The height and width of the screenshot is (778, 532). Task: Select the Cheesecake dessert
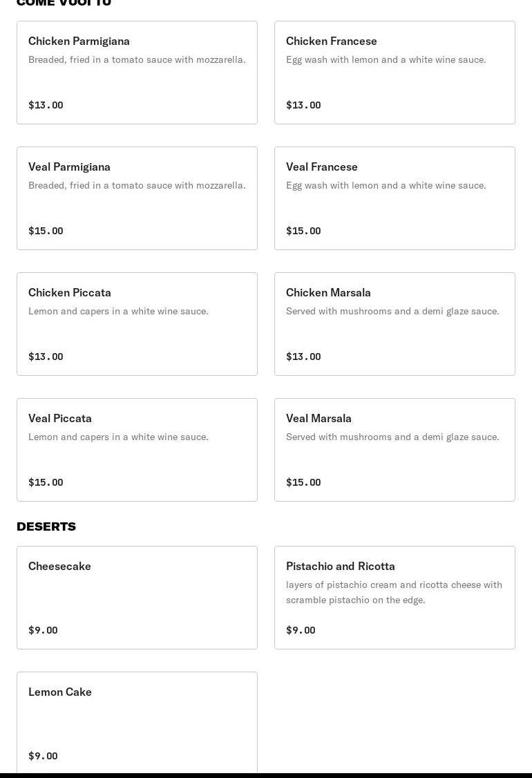click(x=137, y=598)
